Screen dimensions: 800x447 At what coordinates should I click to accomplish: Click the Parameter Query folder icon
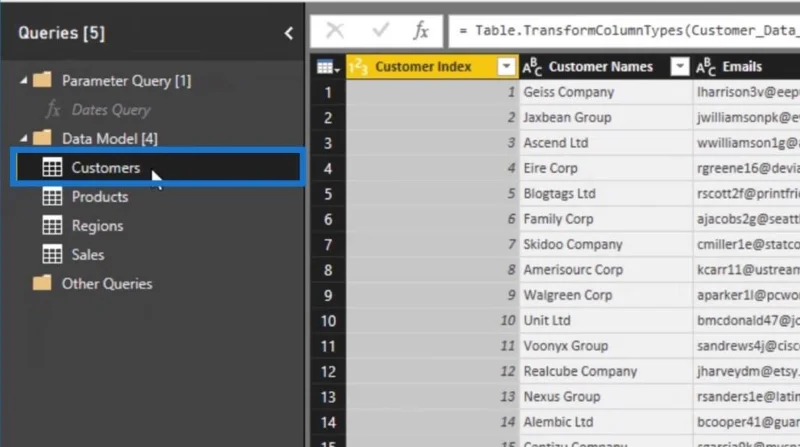(x=42, y=80)
